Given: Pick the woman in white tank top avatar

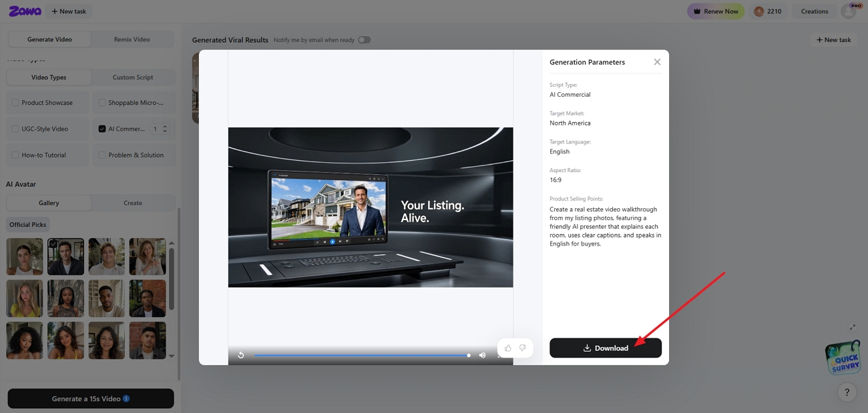Looking at the screenshot, I should (x=25, y=257).
